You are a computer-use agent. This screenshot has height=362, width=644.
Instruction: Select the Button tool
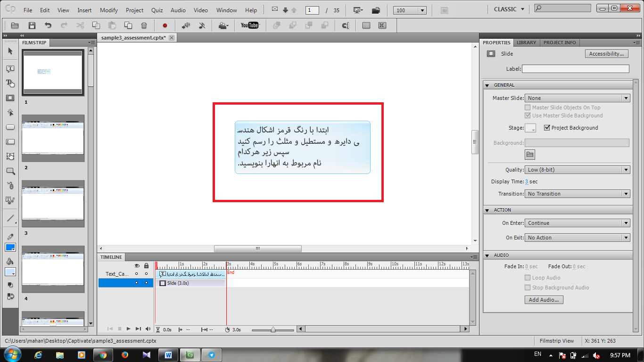tap(10, 127)
